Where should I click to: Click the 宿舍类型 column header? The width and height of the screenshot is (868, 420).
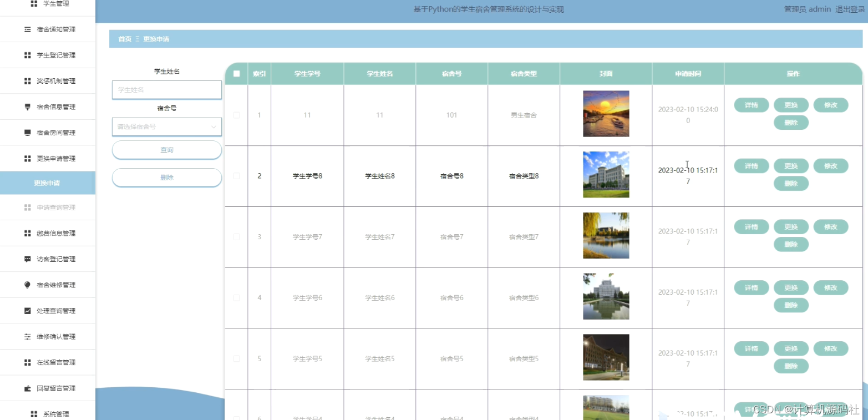[x=524, y=74]
